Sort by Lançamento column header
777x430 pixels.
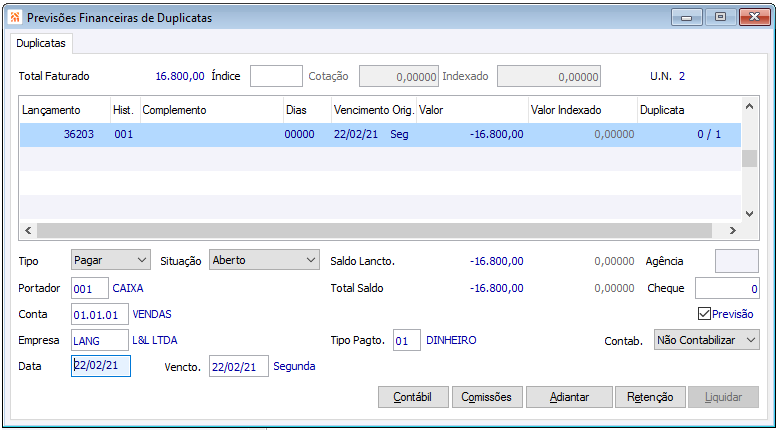65,110
